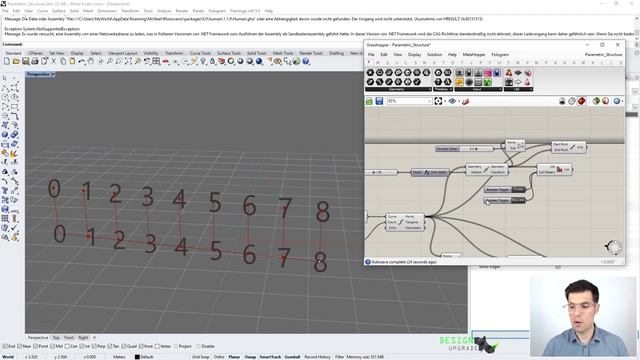Switch to the Mesh Tools toolbar tab
The width and height of the screenshot is (640, 360).
283,53
